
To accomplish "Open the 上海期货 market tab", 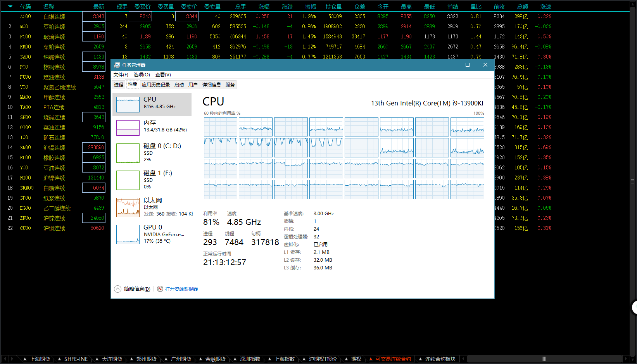I will 40,359.
